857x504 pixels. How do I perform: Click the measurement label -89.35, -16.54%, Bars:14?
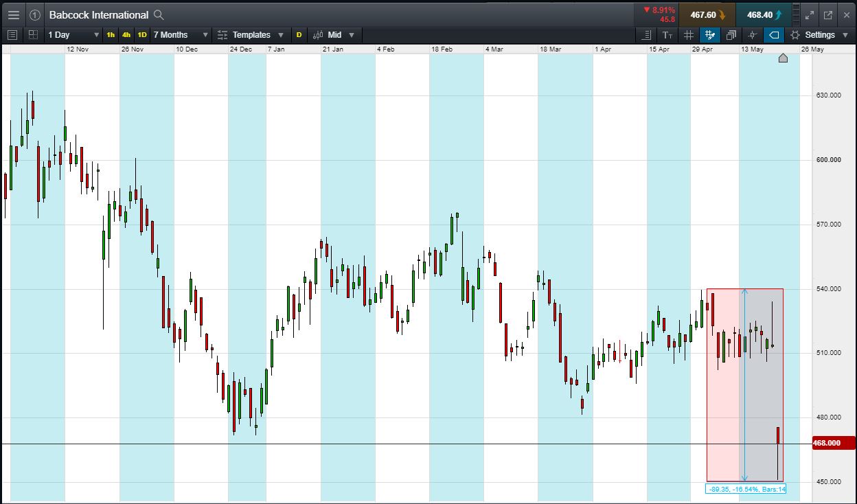coord(746,489)
